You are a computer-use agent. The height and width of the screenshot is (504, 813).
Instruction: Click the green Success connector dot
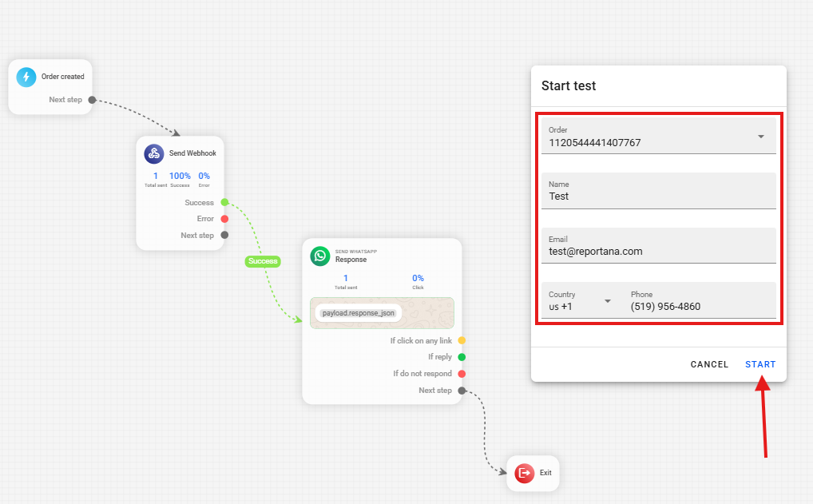(x=224, y=203)
